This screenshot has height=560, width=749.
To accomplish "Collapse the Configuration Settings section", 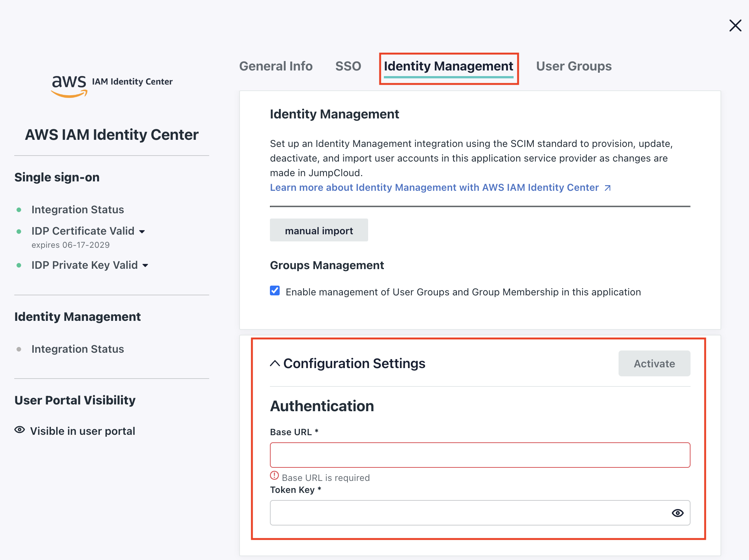I will [275, 363].
